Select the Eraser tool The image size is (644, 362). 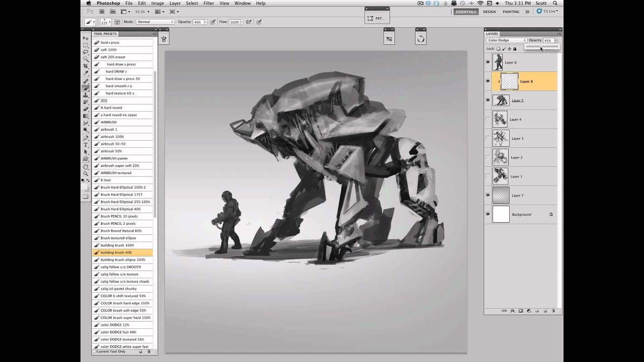[86, 109]
